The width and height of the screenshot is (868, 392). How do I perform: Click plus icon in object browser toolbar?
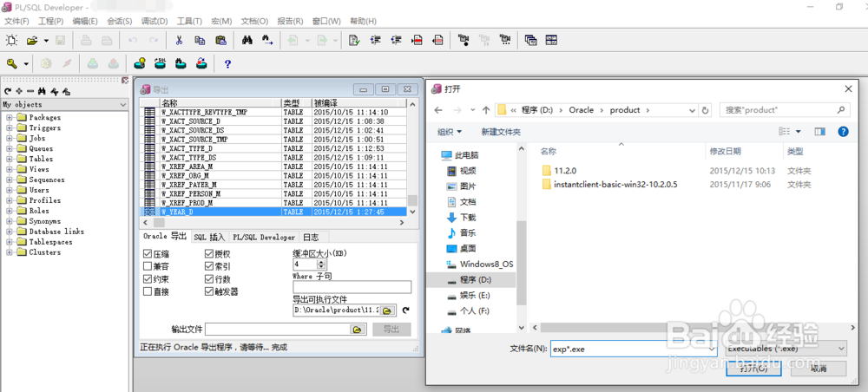19,92
